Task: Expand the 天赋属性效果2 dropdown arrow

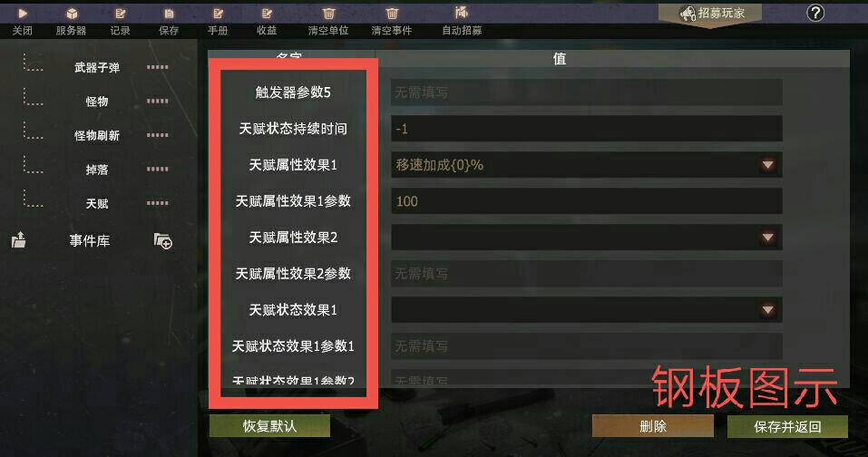Action: pos(767,238)
